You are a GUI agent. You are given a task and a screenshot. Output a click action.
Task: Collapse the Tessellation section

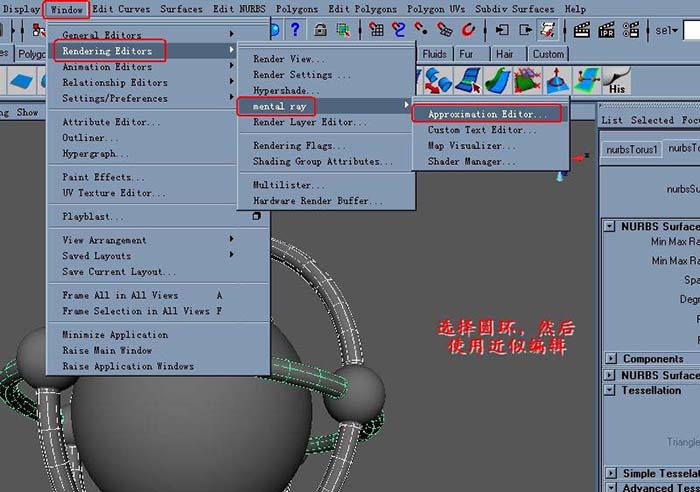tap(609, 390)
